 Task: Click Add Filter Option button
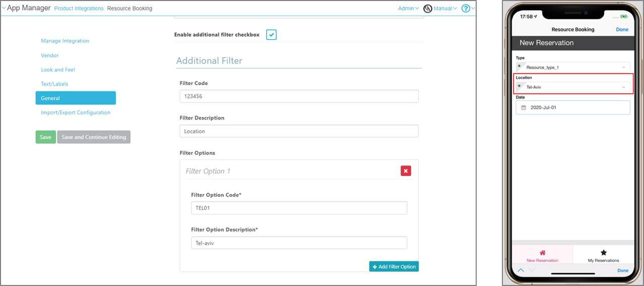pos(394,266)
